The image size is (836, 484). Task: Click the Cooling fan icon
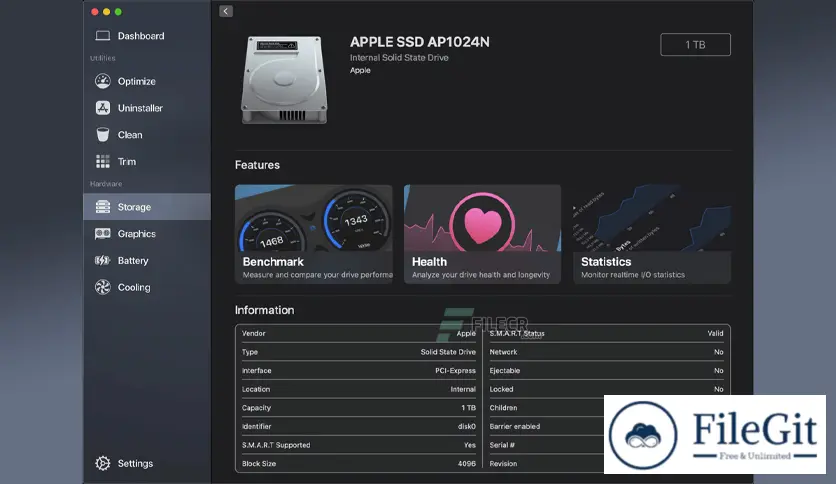102,287
